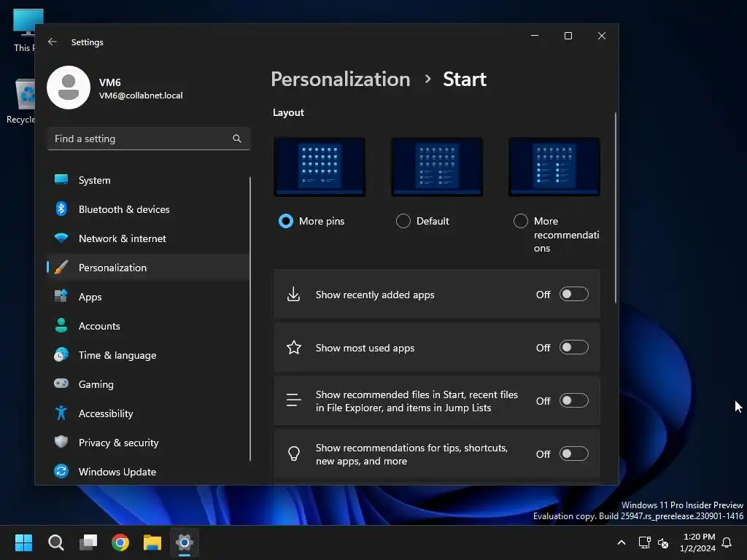Select the Recycle Bin desktop icon
The image size is (747, 560).
(x=20, y=101)
